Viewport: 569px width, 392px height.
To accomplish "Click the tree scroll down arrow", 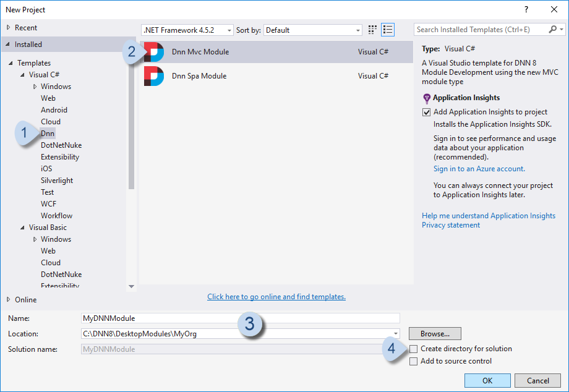I will pos(131,286).
